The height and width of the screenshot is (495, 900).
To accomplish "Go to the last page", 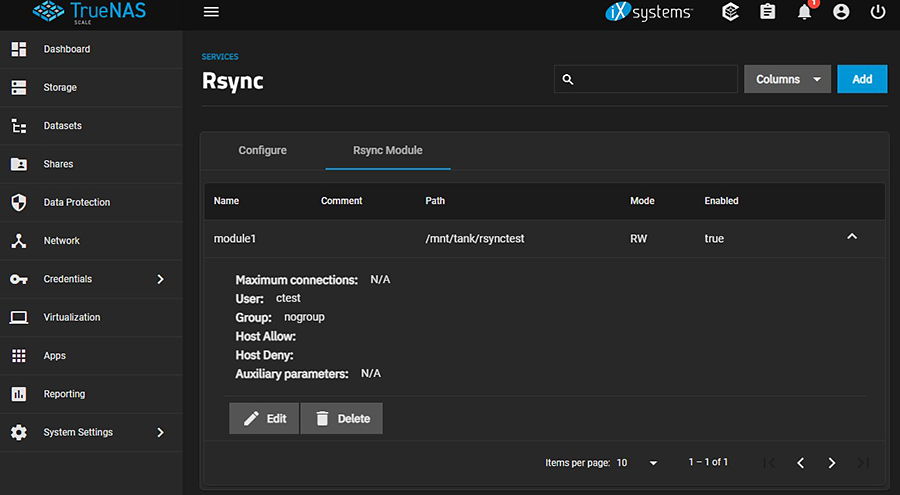I will tap(863, 463).
